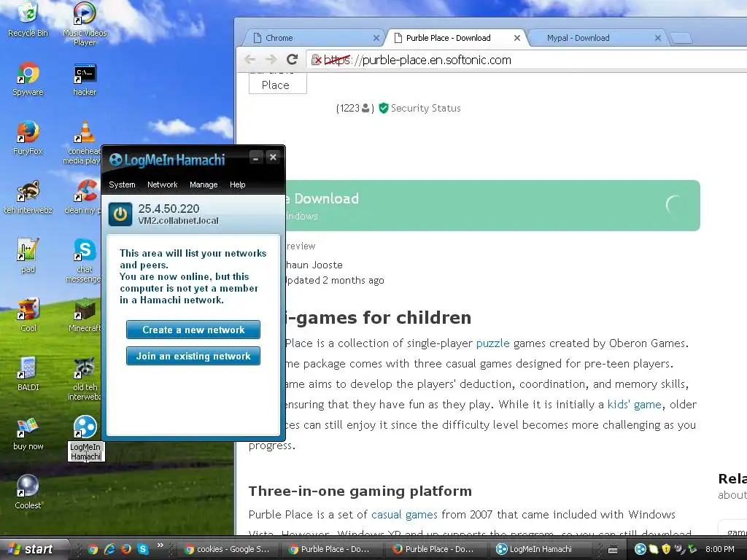747x560 pixels.
Task: Open the Hamachi Help menu
Action: [x=237, y=184]
